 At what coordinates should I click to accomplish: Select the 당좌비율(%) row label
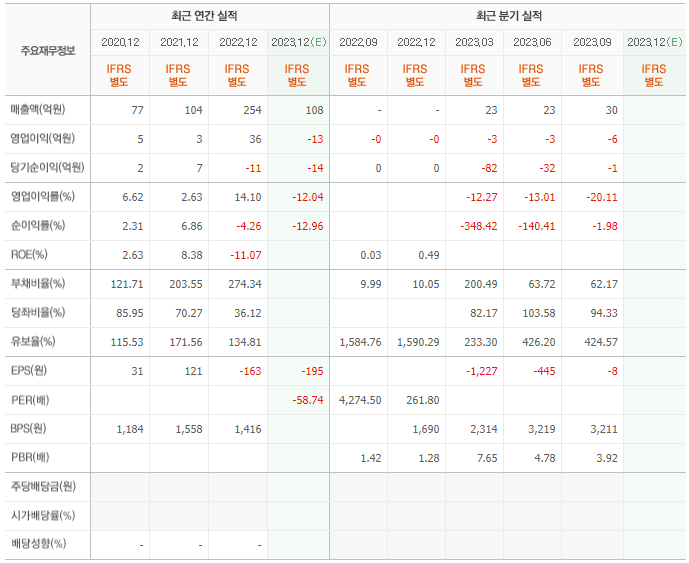tap(38, 312)
